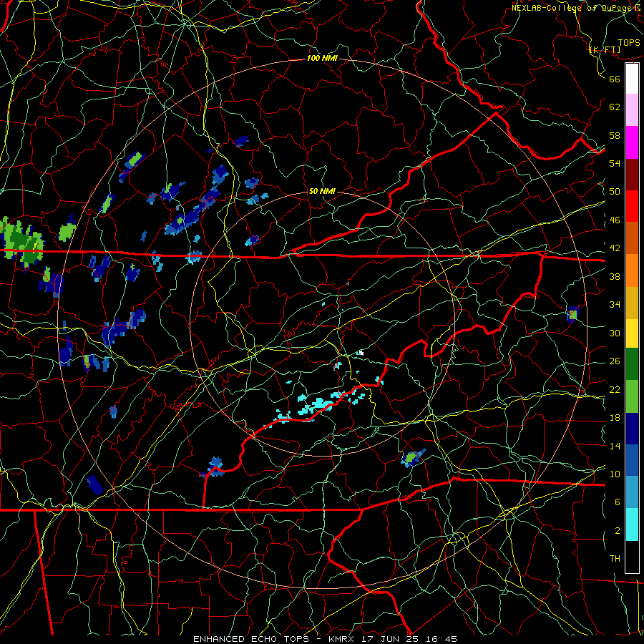
Task: Click the legend value "54"
Action: 615,163
